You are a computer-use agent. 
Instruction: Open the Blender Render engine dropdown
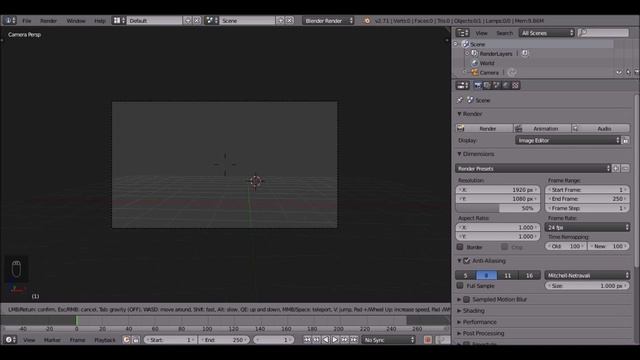point(329,20)
